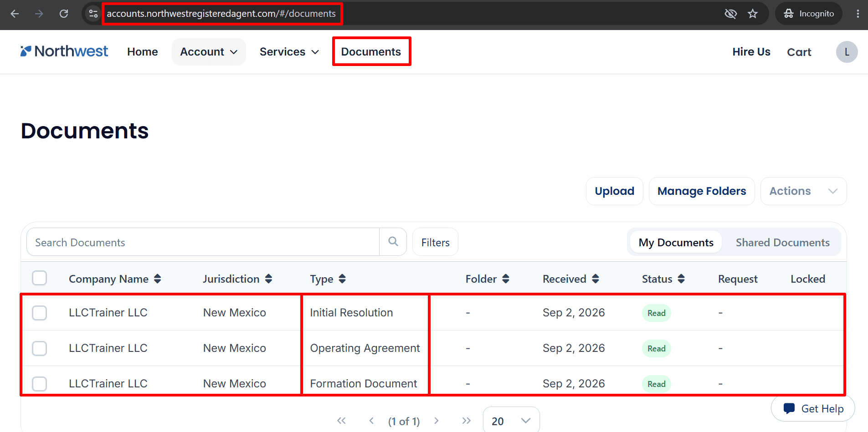The image size is (868, 432).
Task: Go to last page of results
Action: [x=466, y=421]
